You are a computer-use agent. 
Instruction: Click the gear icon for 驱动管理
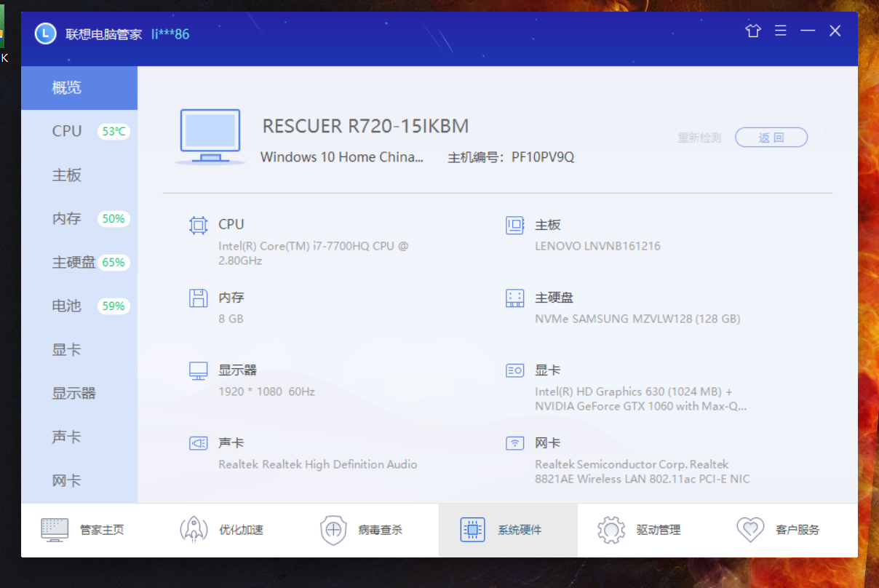(611, 530)
